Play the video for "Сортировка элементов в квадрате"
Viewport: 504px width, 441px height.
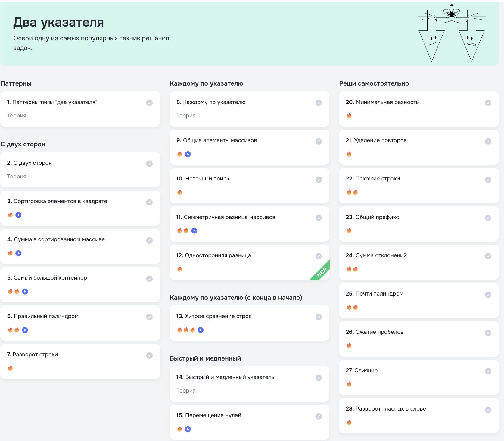18,215
